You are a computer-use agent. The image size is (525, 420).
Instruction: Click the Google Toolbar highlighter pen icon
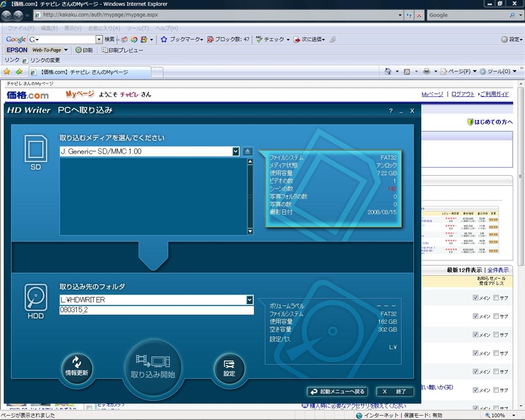pos(332,39)
